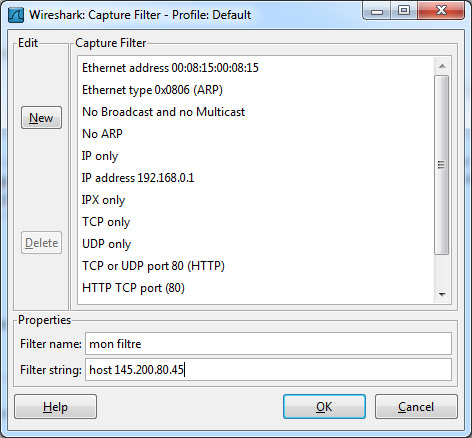Click the Filter string input field
Viewport: 472px width, 438px height.
point(268,370)
